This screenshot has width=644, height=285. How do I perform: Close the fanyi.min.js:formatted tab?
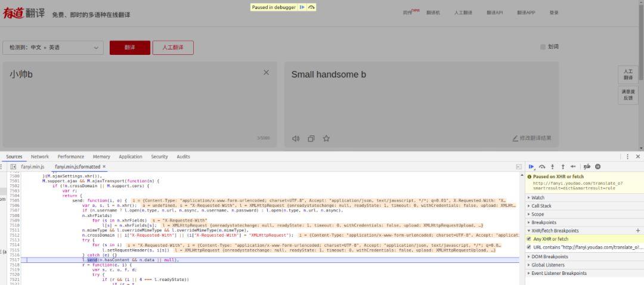pos(104,167)
